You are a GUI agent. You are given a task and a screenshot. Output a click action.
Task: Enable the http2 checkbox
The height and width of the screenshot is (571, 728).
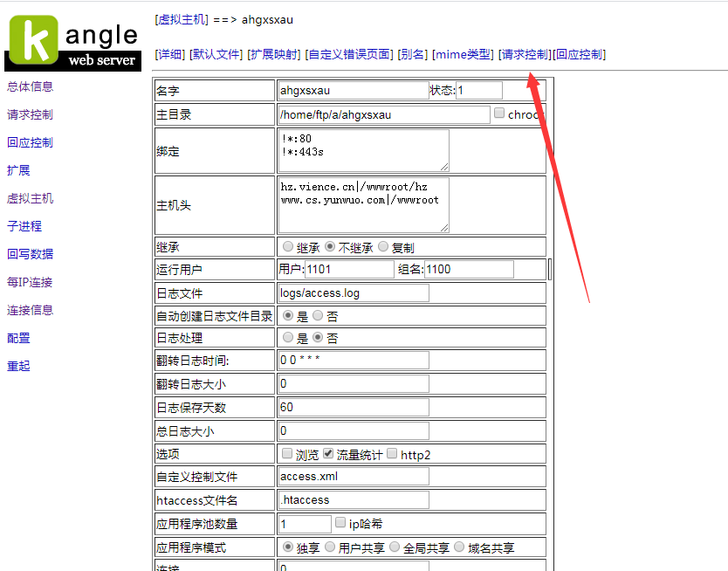point(392,454)
